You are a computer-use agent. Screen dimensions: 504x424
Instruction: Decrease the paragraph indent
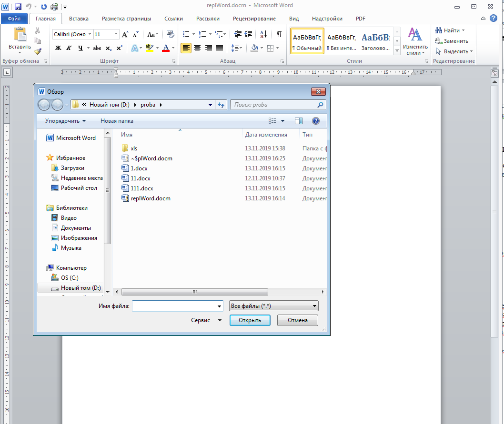tap(238, 34)
